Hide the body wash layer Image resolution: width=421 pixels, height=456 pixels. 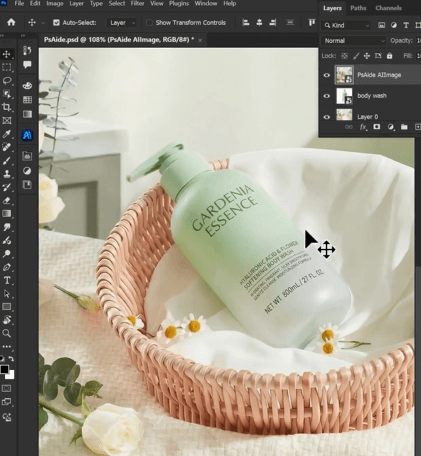click(x=327, y=96)
